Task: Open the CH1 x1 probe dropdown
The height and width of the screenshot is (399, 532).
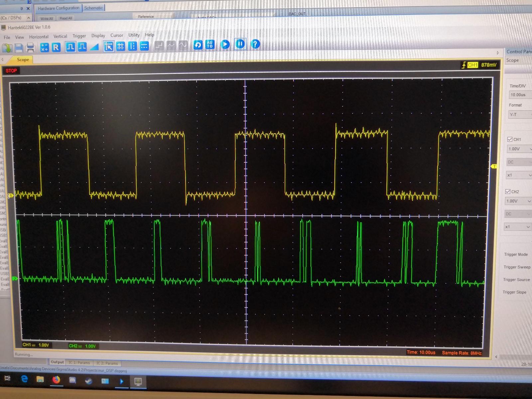Action: 519,175
